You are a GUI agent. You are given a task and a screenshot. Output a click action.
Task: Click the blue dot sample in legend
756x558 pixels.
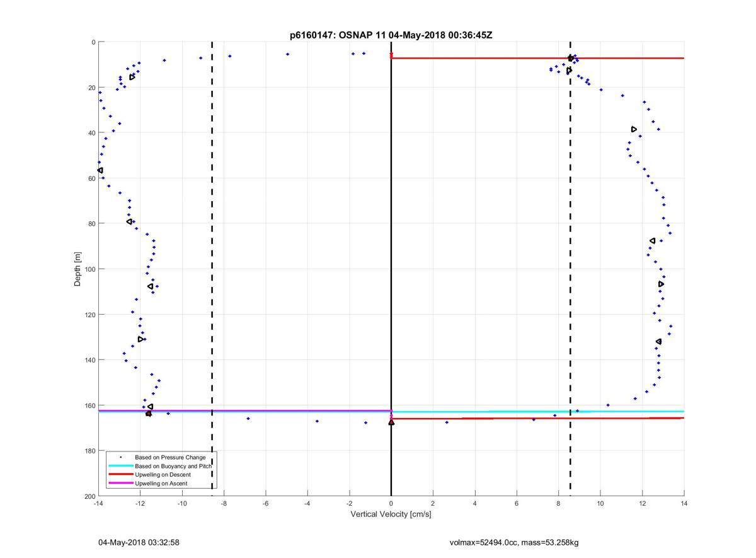click(120, 457)
